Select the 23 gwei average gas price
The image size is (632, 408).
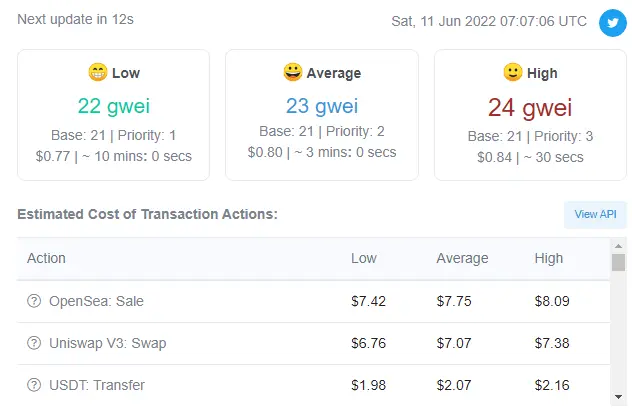pyautogui.click(x=322, y=106)
